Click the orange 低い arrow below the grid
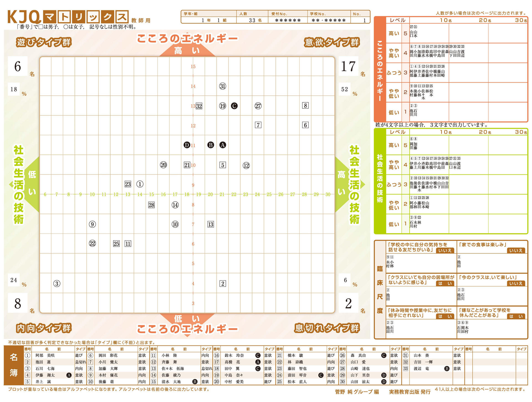The image size is (532, 402). [x=187, y=319]
